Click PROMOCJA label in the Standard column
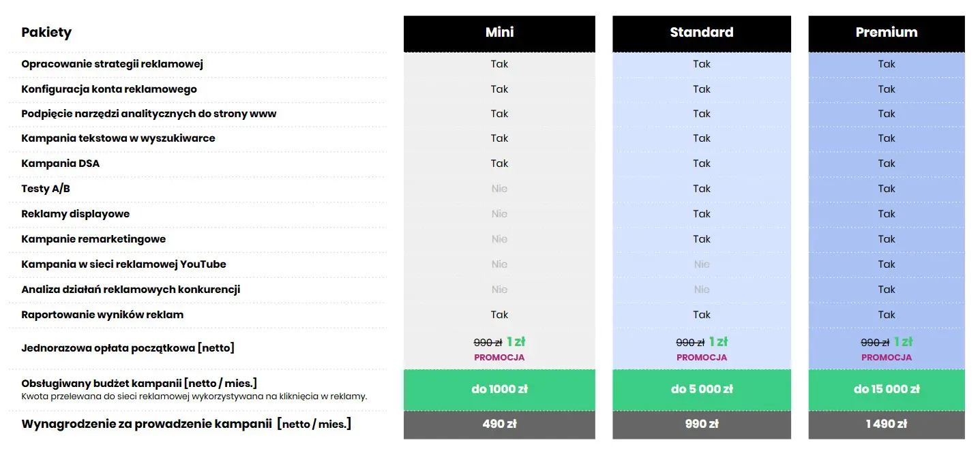This screenshot has height=449, width=980. pos(701,358)
